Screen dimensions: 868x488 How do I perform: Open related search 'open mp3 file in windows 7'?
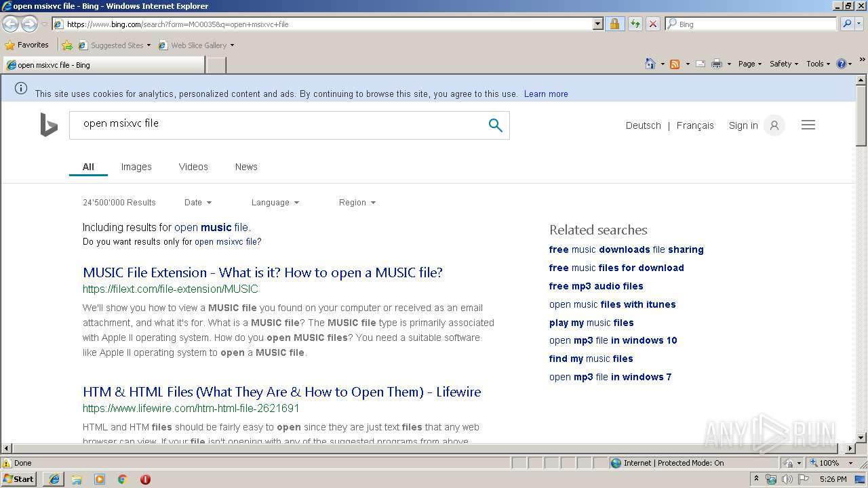click(x=610, y=377)
